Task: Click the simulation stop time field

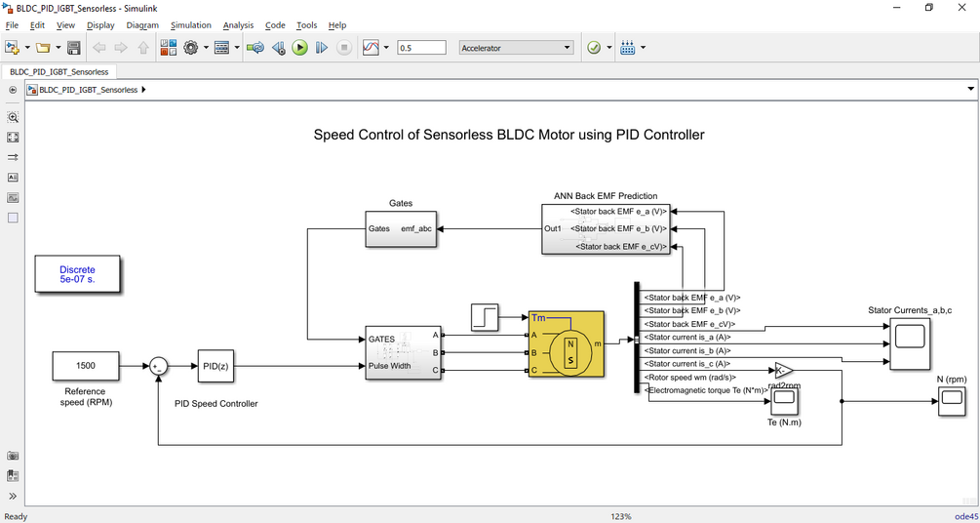Action: [x=421, y=48]
